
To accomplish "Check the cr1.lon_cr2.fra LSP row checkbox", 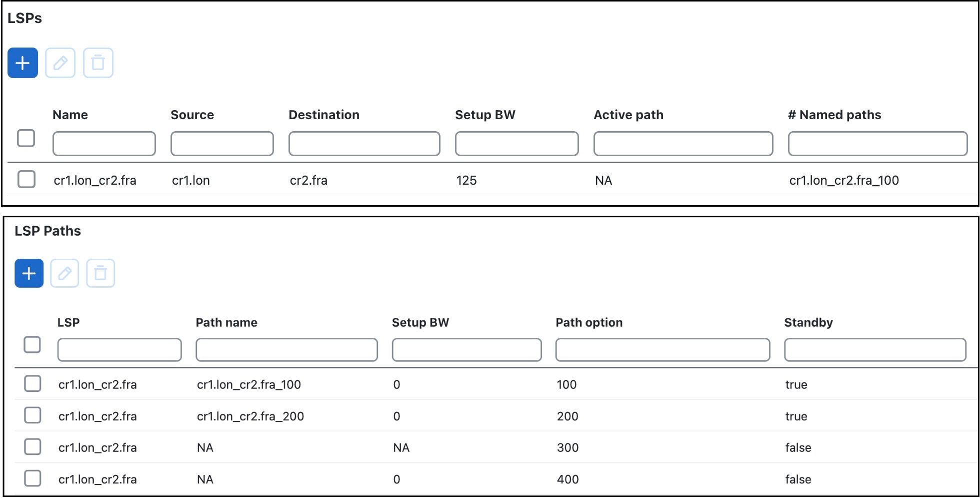I will [26, 179].
